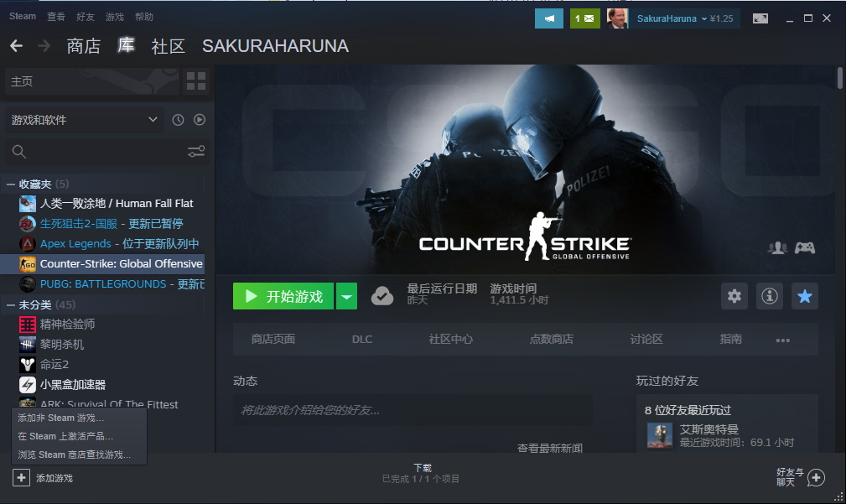This screenshot has width=846, height=504.
Task: Click the add game plus icon
Action: click(21, 477)
